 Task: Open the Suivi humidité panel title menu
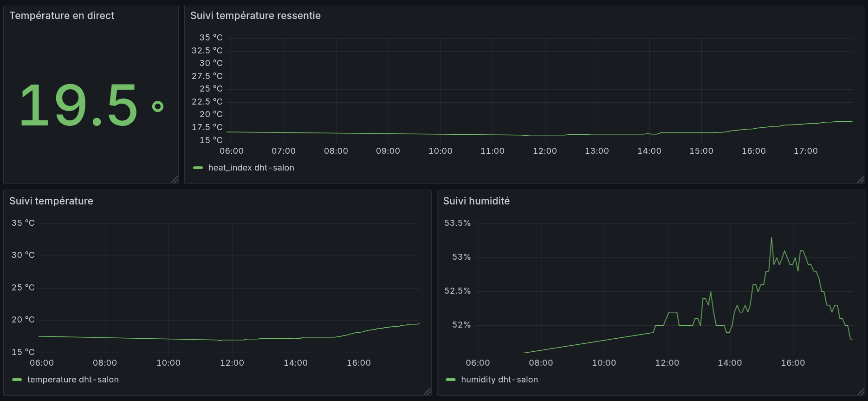click(x=476, y=201)
